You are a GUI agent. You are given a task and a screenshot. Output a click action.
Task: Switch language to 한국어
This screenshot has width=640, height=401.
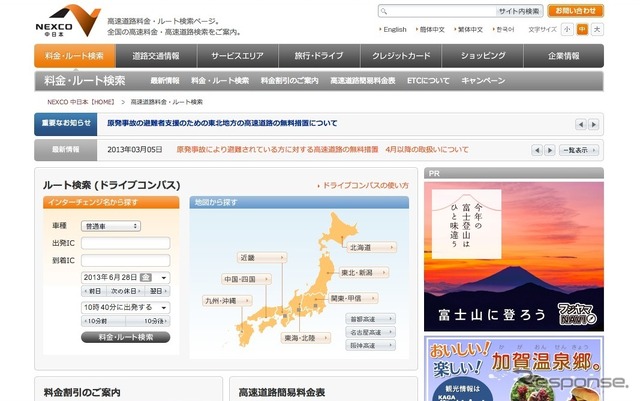pos(505,29)
